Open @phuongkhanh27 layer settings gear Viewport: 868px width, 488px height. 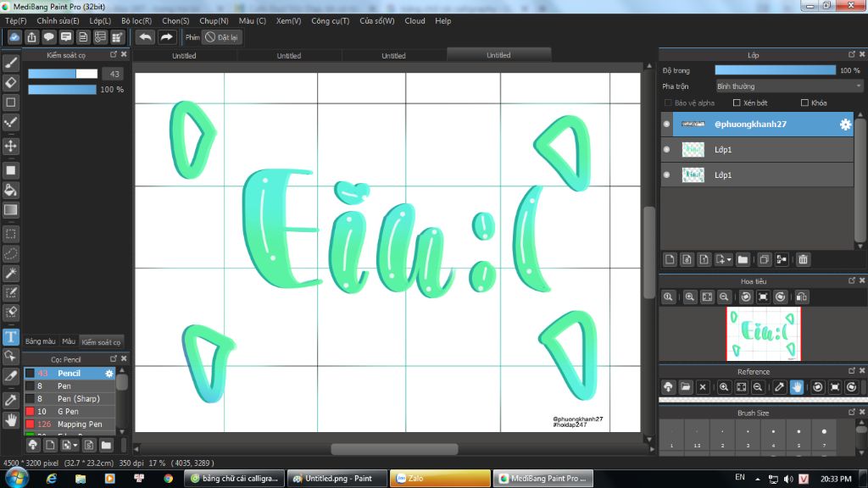(845, 125)
